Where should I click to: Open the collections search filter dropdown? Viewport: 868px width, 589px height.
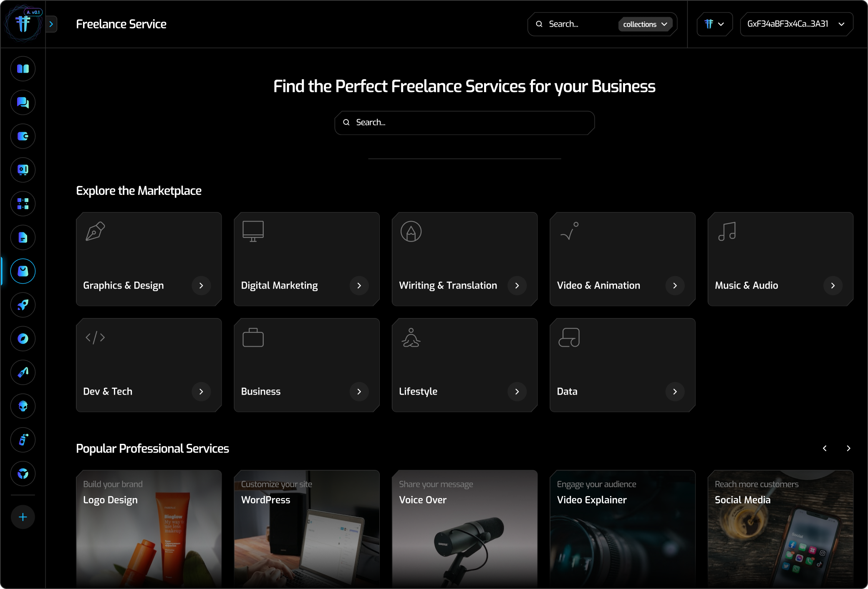(x=645, y=24)
